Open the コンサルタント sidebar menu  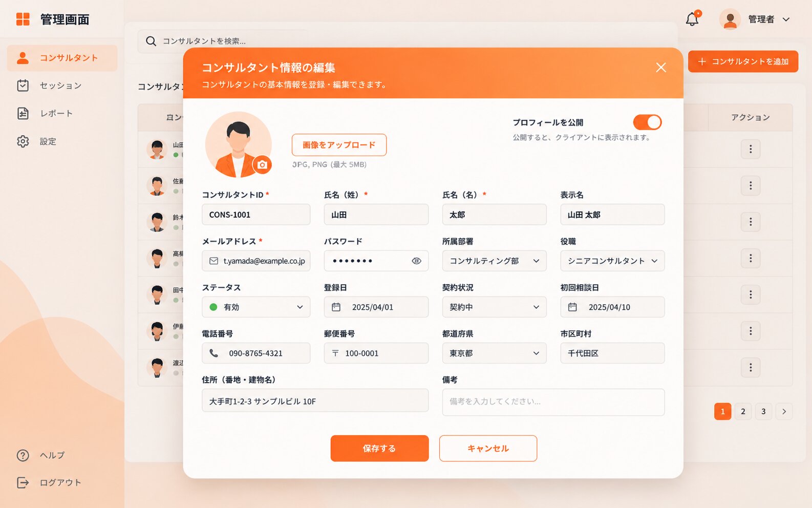[x=62, y=58]
